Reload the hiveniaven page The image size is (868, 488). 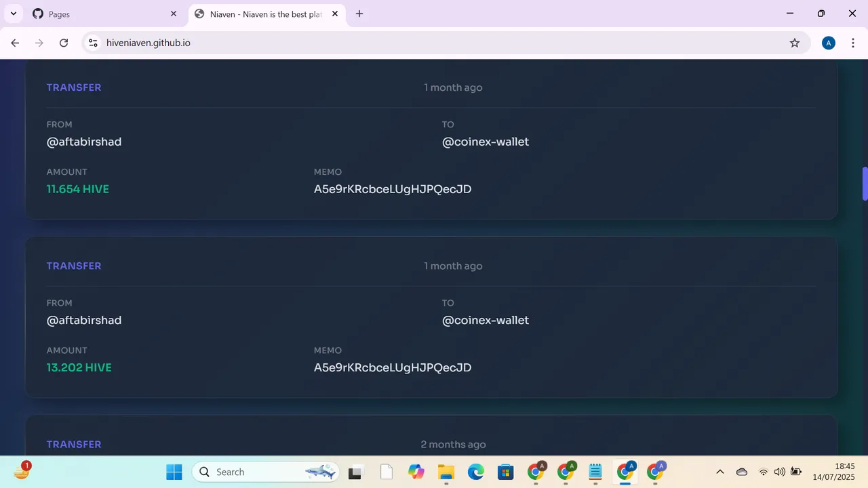pos(64,43)
